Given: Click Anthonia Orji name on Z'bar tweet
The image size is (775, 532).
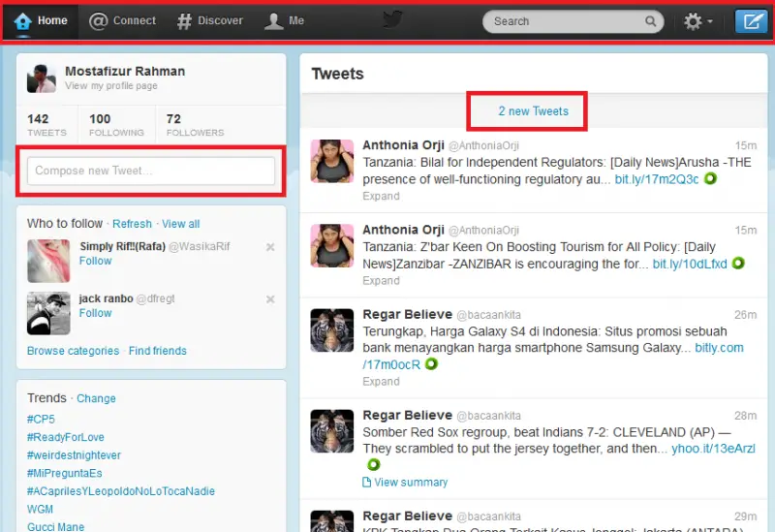Looking at the screenshot, I should click(x=403, y=230).
